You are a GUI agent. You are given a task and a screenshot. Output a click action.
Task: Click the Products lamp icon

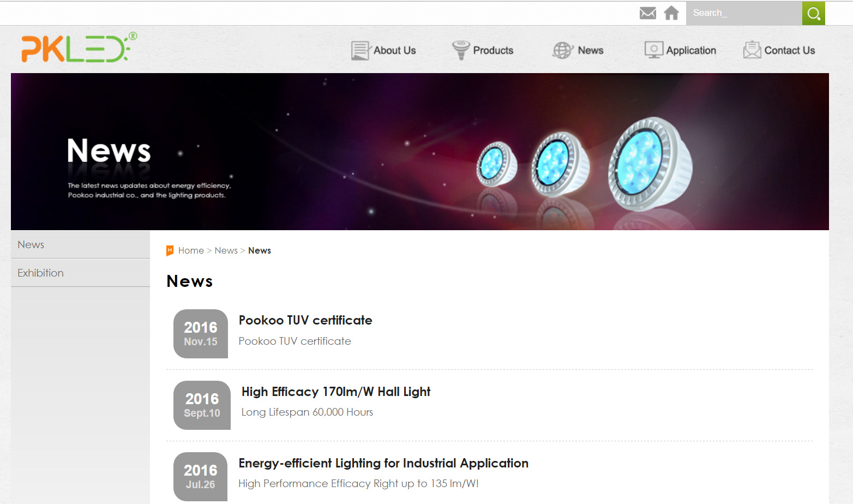[x=461, y=50]
